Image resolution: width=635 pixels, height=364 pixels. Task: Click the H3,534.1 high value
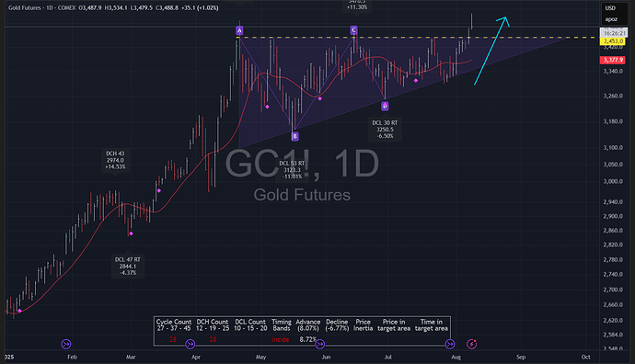tap(116, 7)
